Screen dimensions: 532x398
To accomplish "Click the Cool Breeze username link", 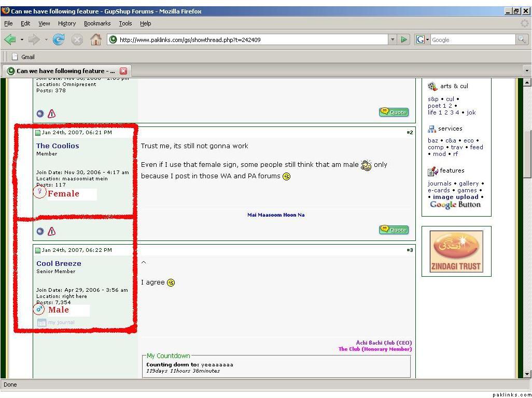I will 59,264.
